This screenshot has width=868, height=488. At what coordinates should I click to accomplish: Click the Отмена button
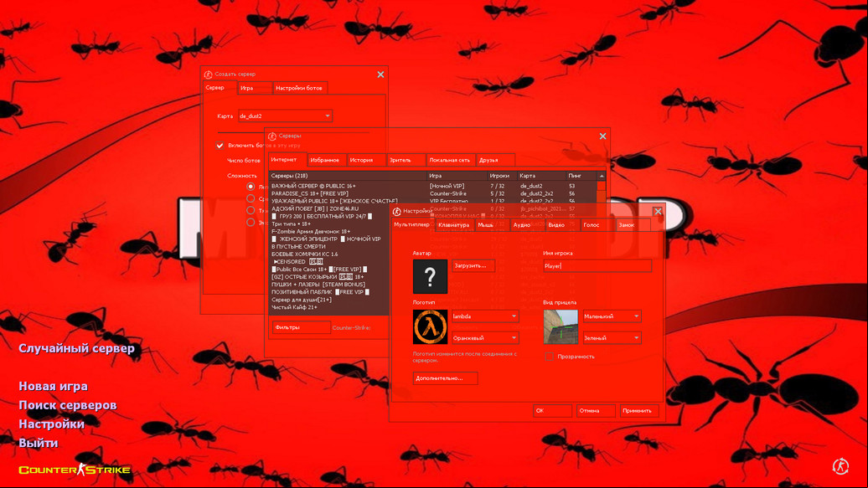[x=595, y=410]
